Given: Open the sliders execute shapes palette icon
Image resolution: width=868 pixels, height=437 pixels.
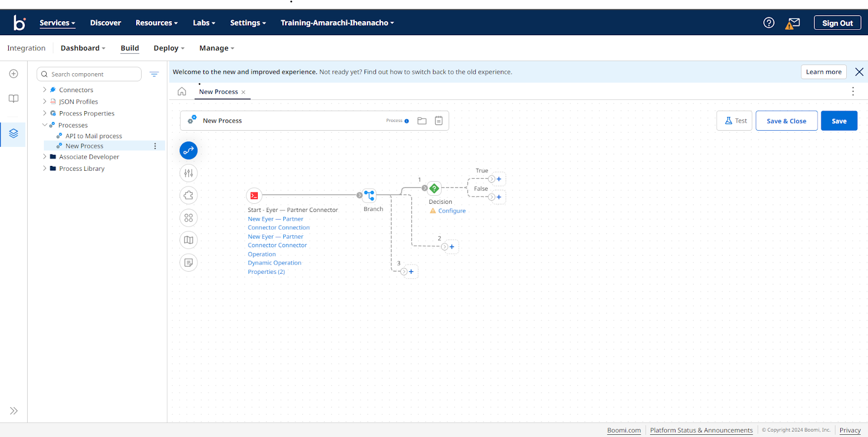Looking at the screenshot, I should [188, 173].
